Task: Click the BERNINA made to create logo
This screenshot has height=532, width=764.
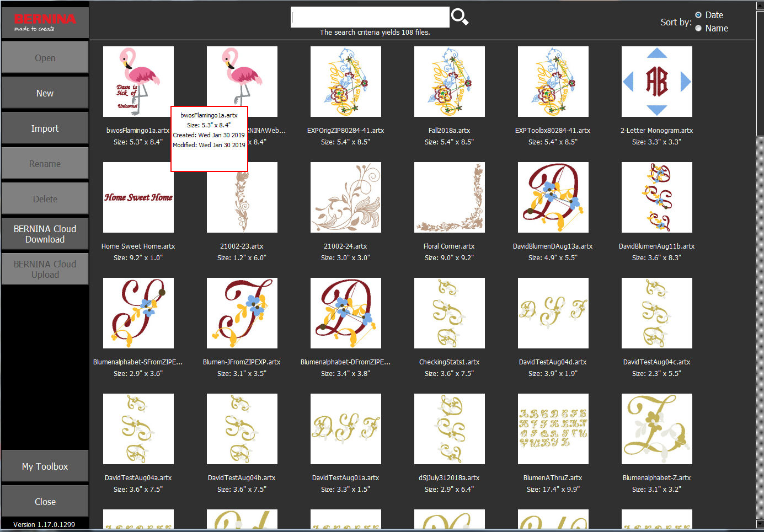Action: [45, 22]
